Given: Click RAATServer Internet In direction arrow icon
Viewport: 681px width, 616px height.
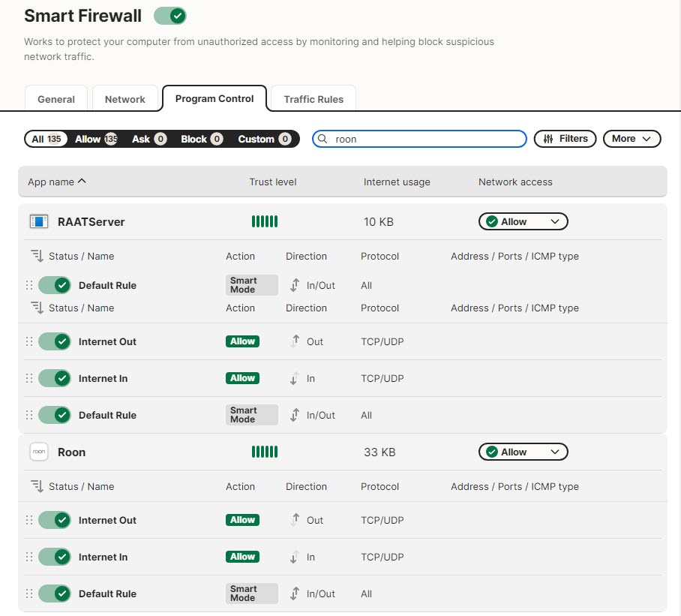Looking at the screenshot, I should pyautogui.click(x=295, y=378).
